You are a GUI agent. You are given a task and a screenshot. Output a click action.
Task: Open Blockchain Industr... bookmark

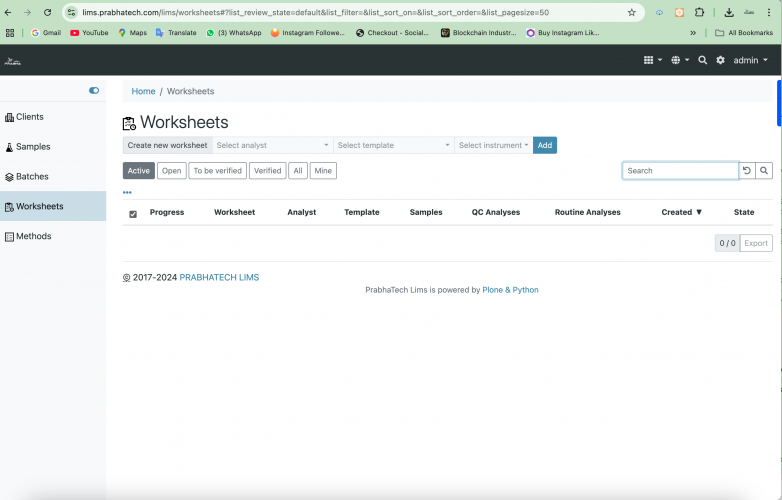pos(479,33)
